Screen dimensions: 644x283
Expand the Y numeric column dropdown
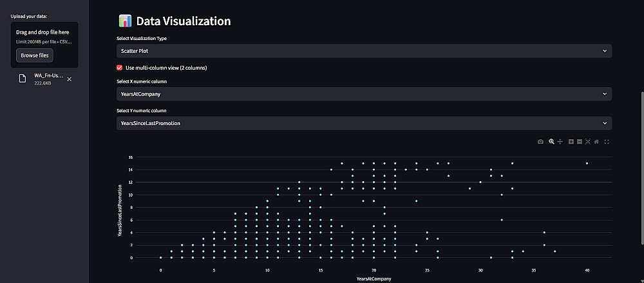point(364,122)
